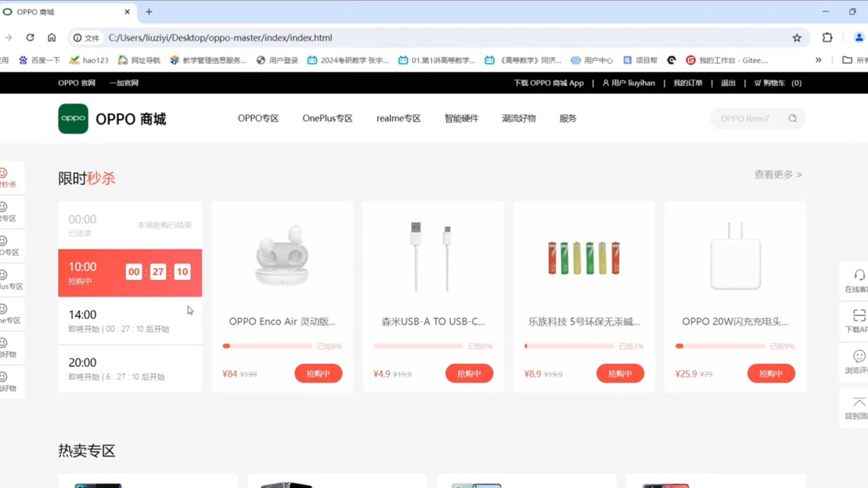Bookmark page with star icon
This screenshot has height=488, width=868.
pos(796,38)
